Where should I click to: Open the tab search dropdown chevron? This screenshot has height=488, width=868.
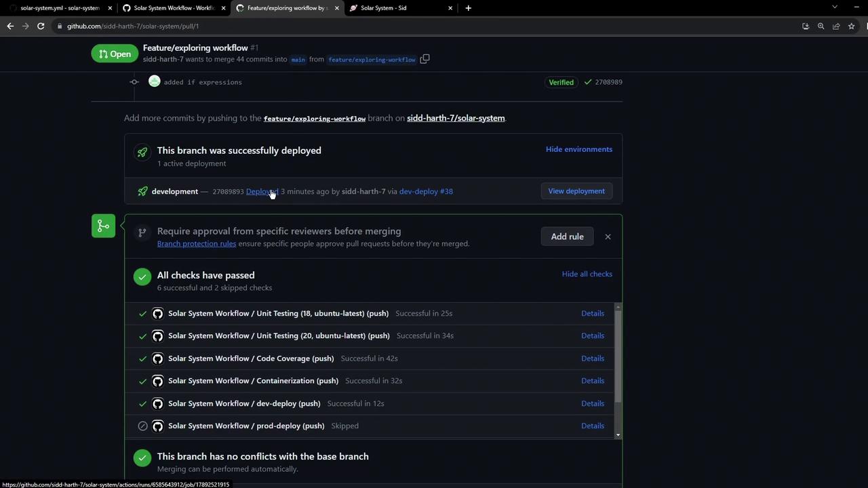[835, 7]
